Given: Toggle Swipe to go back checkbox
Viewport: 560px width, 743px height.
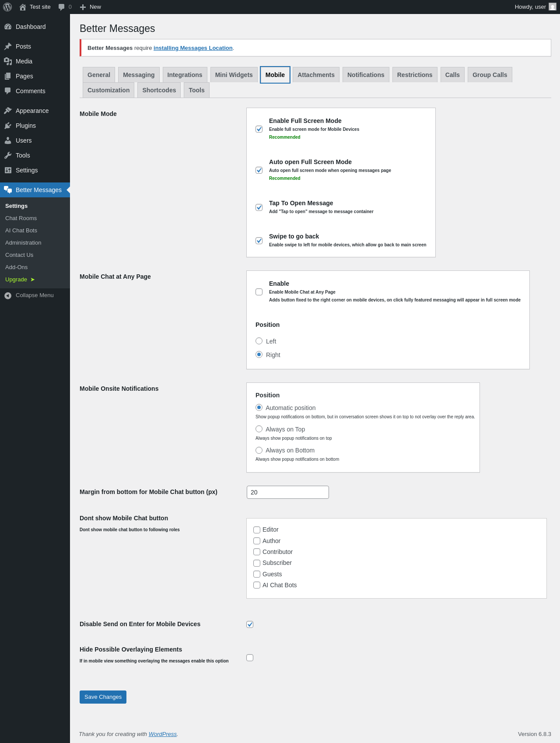Looking at the screenshot, I should click(x=259, y=241).
